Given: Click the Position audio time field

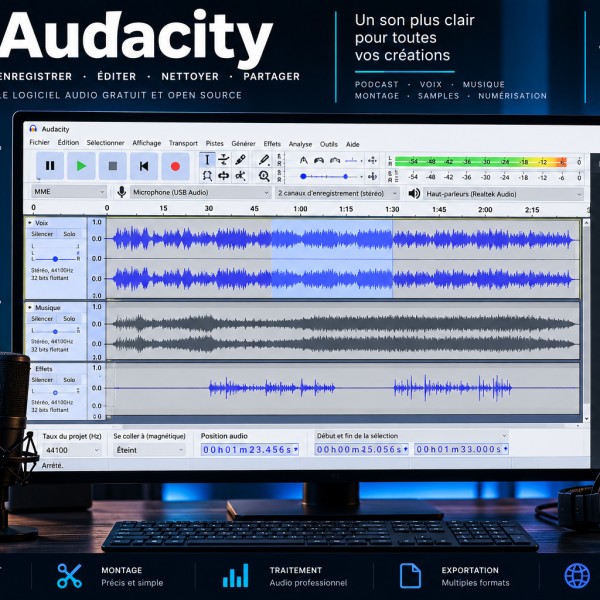Looking at the screenshot, I should click(x=249, y=450).
